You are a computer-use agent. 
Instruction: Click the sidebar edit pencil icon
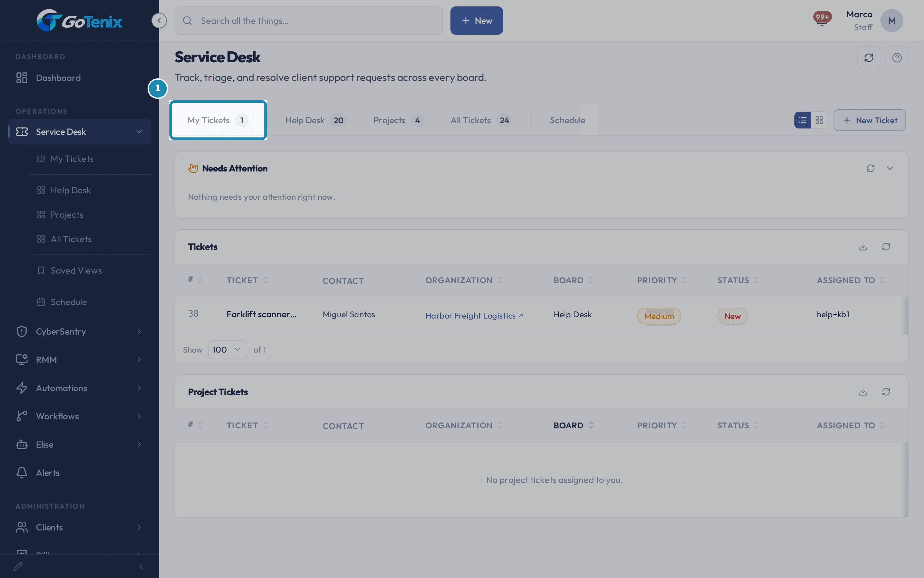coord(18,566)
